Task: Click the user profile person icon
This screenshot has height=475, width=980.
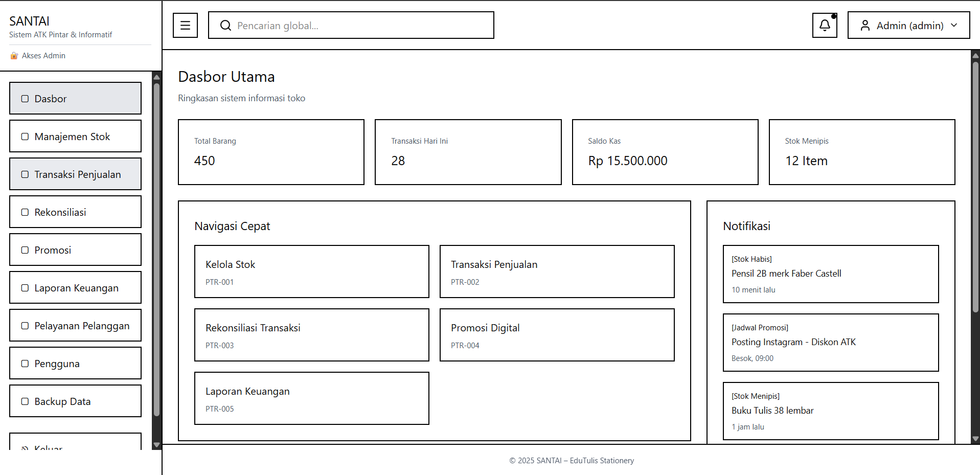Action: point(864,25)
